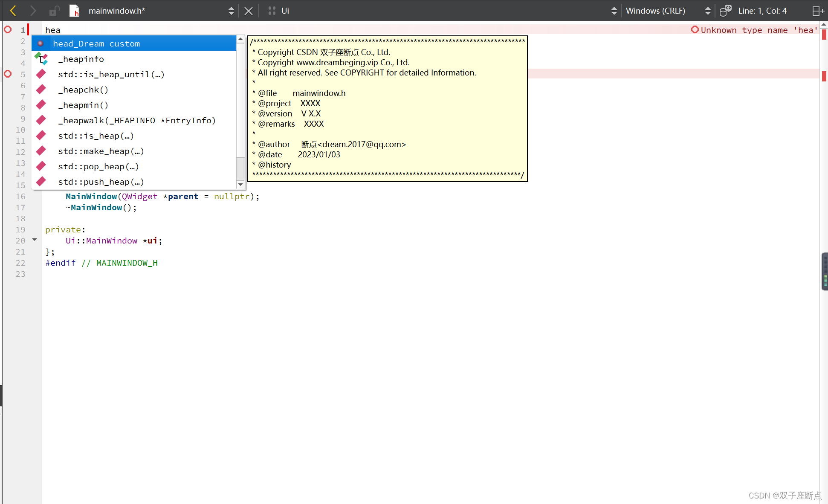Click the mainwindow.h header file icon

[x=74, y=11]
